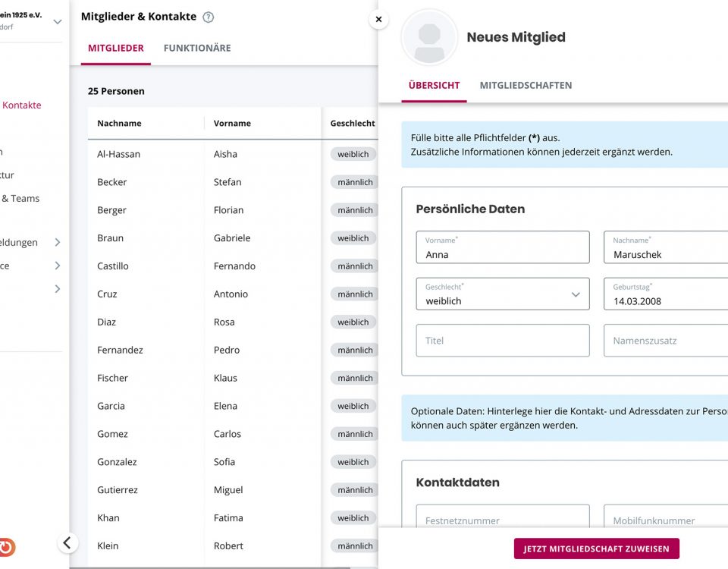The image size is (728, 569).
Task: Select the Übersicht tab
Action: [434, 86]
